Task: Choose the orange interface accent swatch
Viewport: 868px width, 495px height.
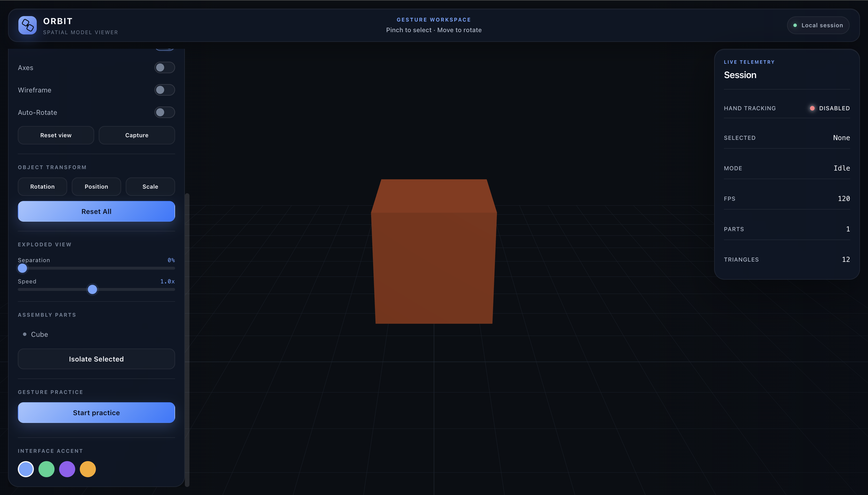Action: [88, 469]
